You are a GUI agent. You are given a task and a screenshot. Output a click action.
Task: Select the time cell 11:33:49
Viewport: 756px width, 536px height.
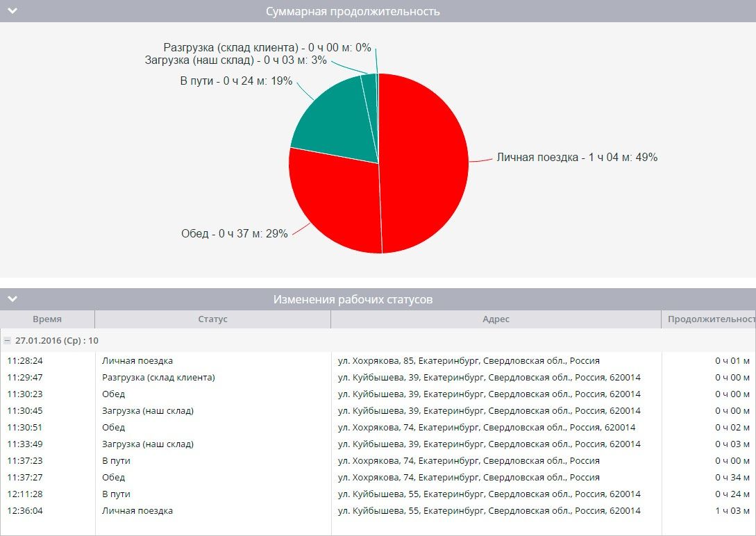[25, 444]
